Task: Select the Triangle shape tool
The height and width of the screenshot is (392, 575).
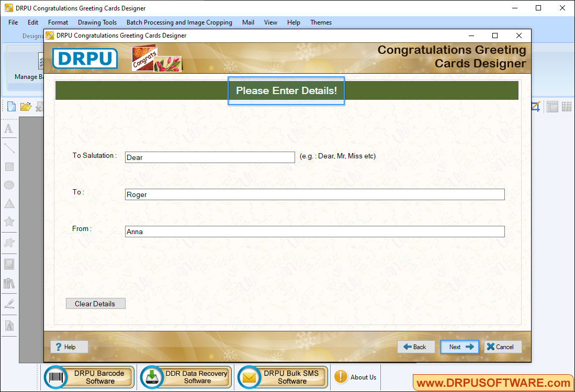Action: coord(8,203)
